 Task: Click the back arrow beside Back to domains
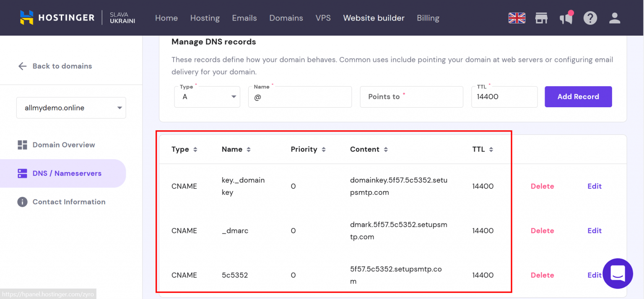(22, 66)
